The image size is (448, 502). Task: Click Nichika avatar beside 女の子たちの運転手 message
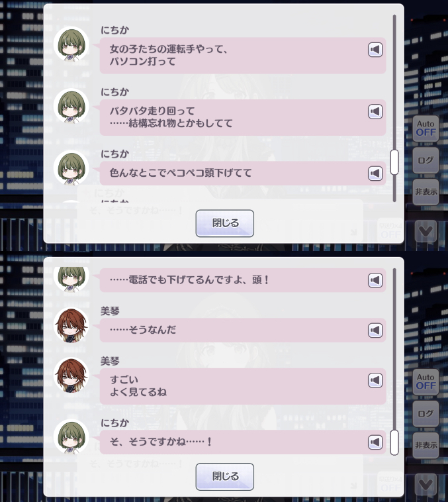pos(71,44)
